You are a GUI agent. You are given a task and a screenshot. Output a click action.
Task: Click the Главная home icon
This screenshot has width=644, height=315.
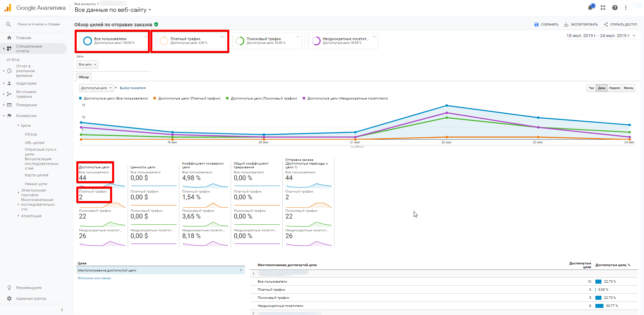[9, 38]
